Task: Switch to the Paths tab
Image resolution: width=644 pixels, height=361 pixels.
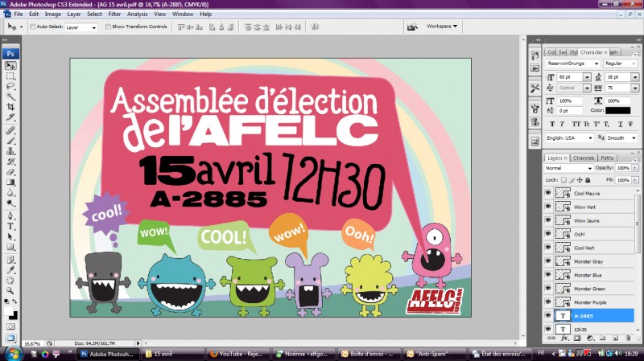Action: (x=607, y=158)
